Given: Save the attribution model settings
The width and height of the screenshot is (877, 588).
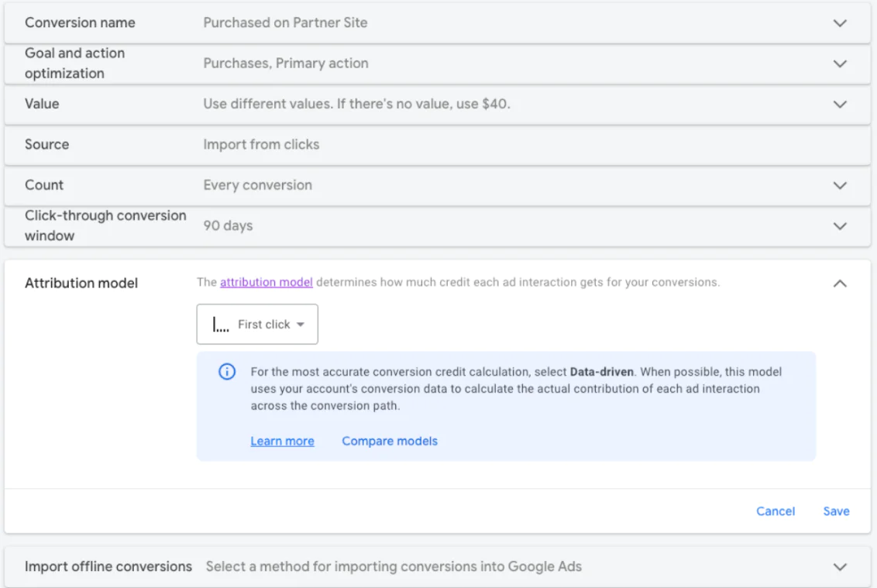Looking at the screenshot, I should click(835, 511).
